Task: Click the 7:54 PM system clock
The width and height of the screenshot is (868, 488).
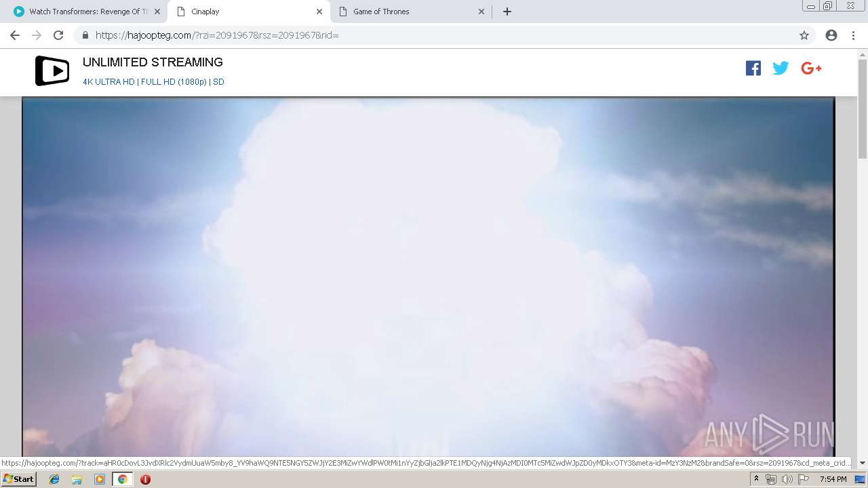Action: (833, 479)
